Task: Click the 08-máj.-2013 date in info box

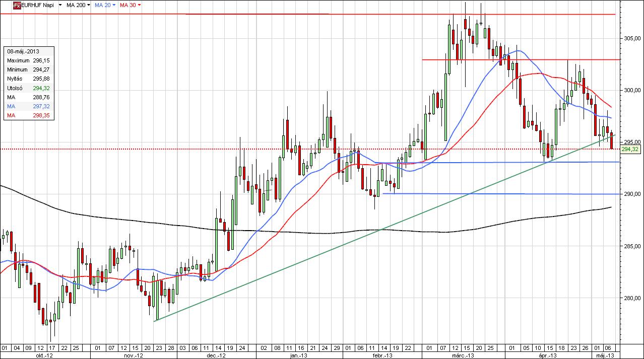Action: pyautogui.click(x=23, y=51)
